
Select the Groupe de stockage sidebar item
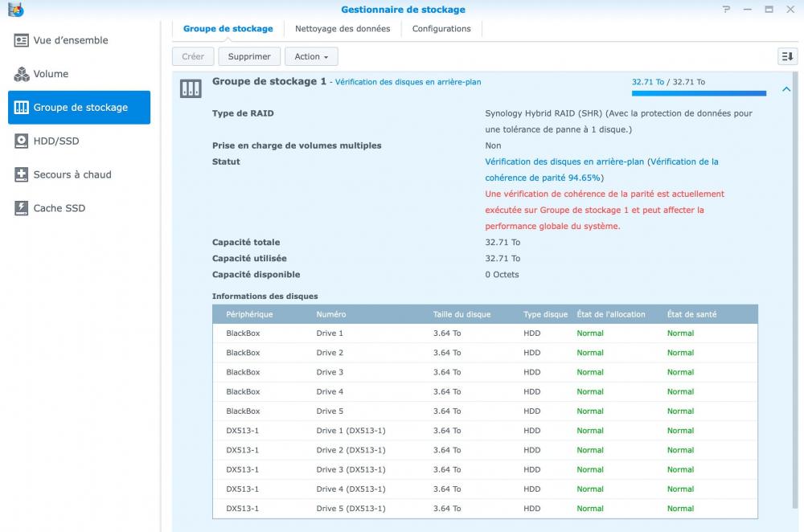(79, 108)
